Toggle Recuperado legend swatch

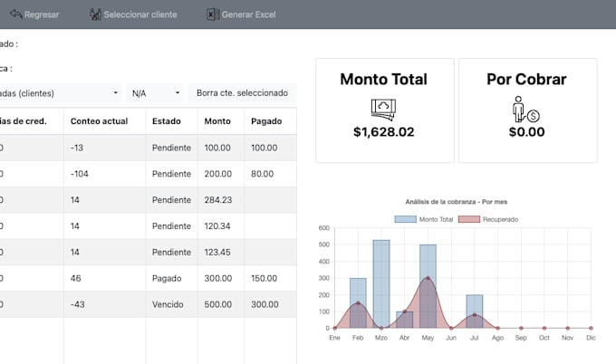[x=469, y=219]
